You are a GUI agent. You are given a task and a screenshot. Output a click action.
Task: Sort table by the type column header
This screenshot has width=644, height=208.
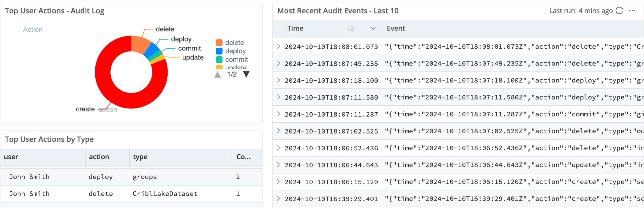pos(140,157)
